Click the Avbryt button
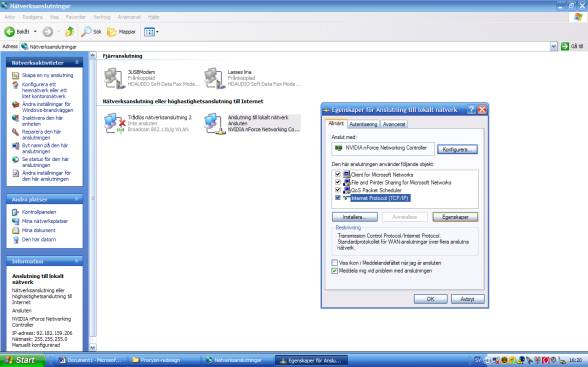Image resolution: width=588 pixels, height=367 pixels. pyautogui.click(x=468, y=299)
